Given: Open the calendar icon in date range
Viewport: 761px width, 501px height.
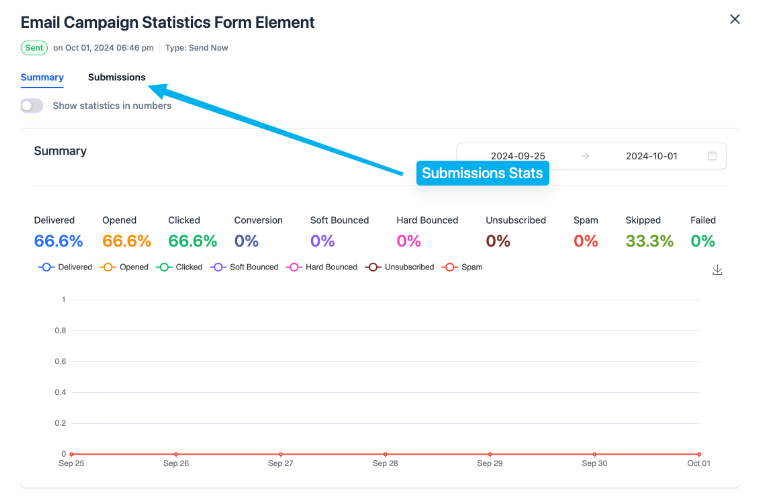Looking at the screenshot, I should point(712,156).
